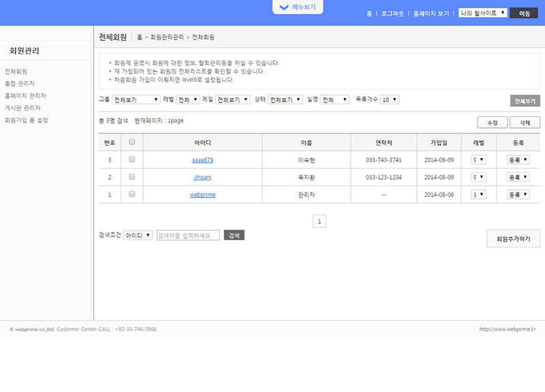The height and width of the screenshot is (392, 545).
Task: Focus the 검색어를 입력하세요 search field
Action: (x=188, y=235)
